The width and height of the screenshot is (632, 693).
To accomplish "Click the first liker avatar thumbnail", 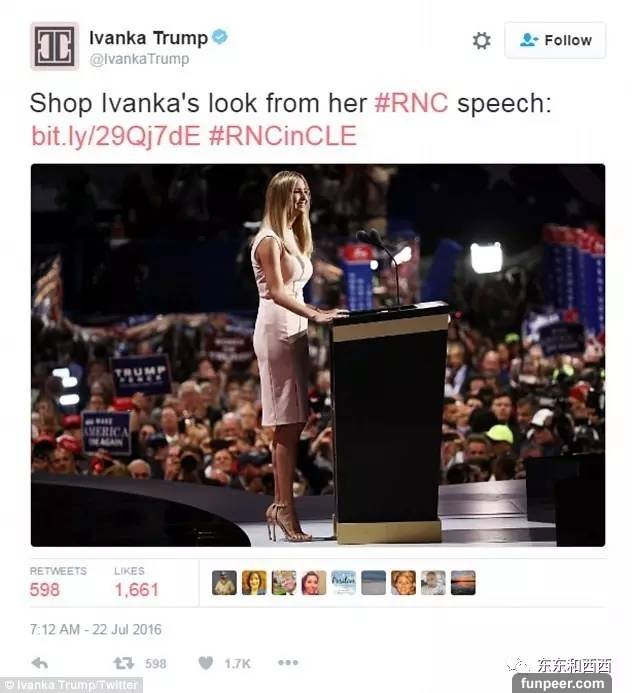I will [x=225, y=583].
